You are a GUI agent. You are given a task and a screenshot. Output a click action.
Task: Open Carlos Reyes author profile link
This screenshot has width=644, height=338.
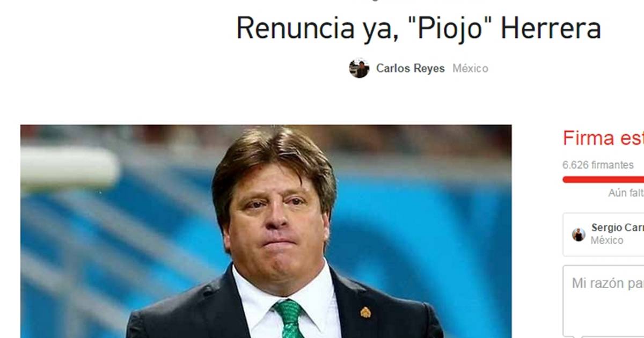[411, 69]
